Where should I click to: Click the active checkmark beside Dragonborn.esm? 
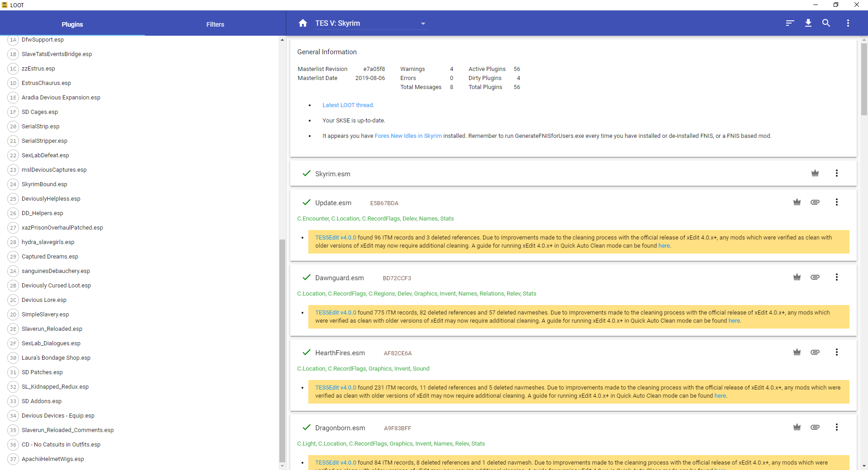[x=307, y=427]
